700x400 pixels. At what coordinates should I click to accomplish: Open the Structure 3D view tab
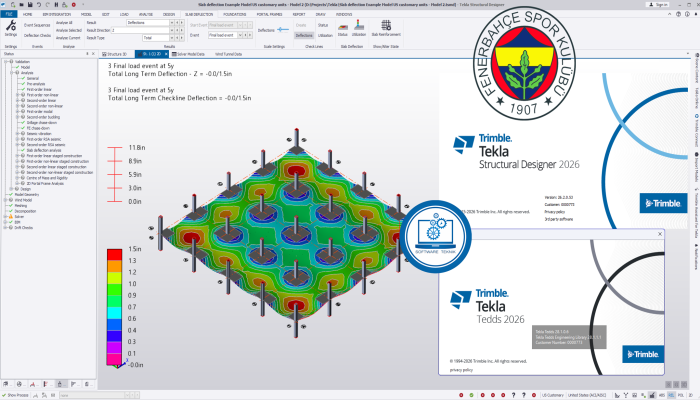pyautogui.click(x=115, y=54)
